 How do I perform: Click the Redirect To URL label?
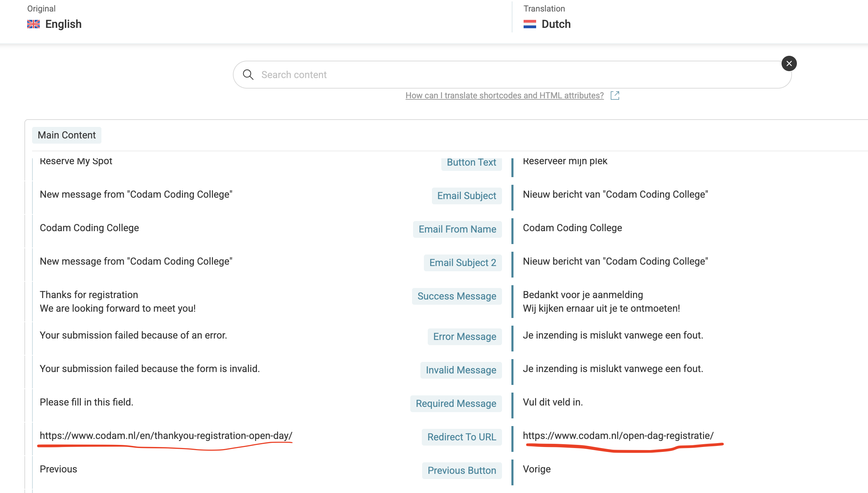(462, 437)
